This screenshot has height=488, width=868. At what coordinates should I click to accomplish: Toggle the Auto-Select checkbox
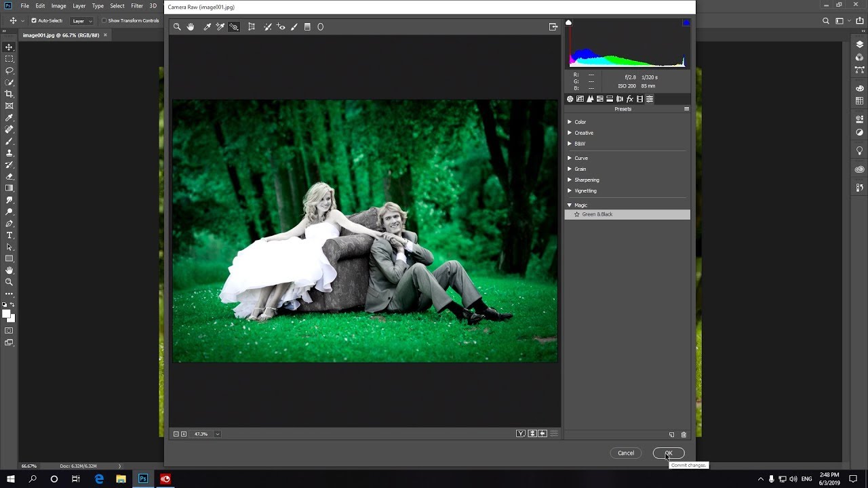(x=34, y=21)
